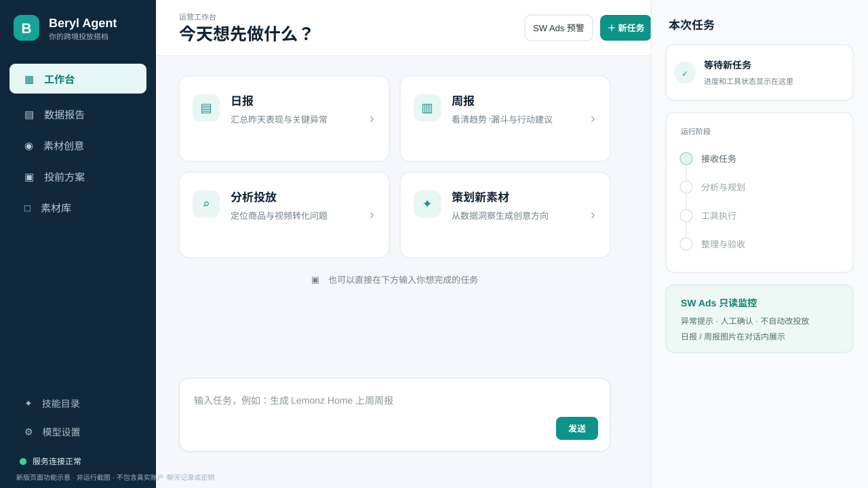Click the 素材创意 sidebar icon
This screenshot has height=488, width=868.
click(28, 146)
